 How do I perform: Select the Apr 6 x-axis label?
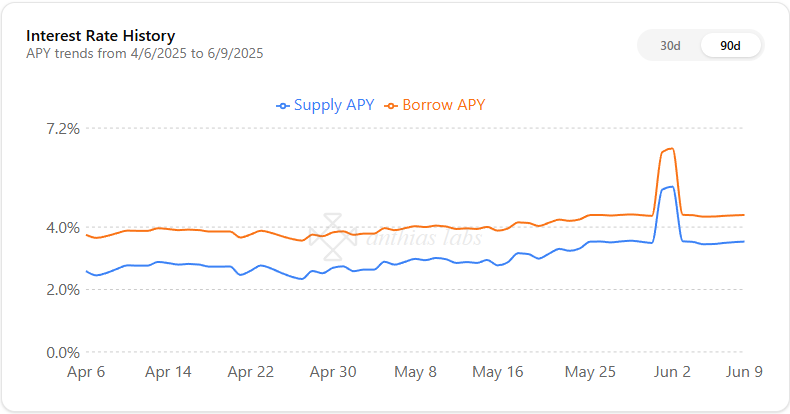[x=86, y=372]
